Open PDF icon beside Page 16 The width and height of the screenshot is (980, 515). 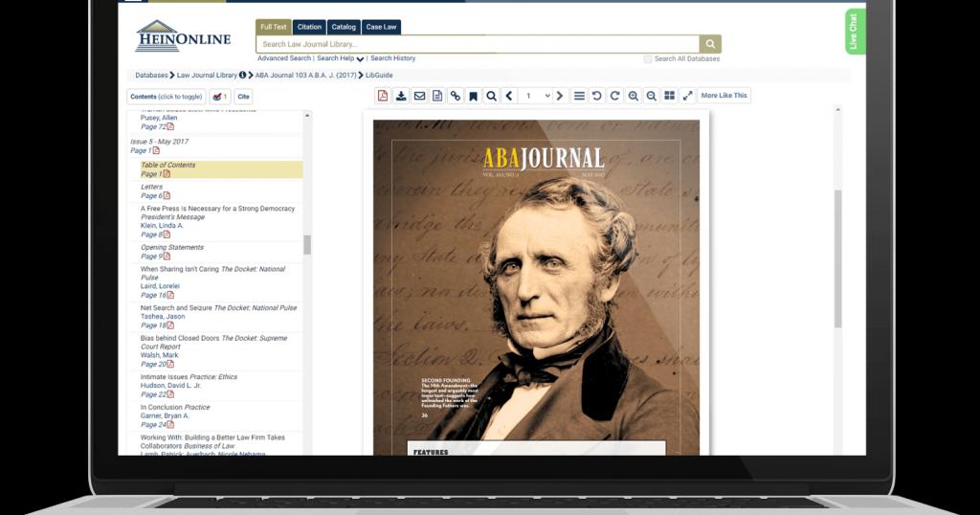pyautogui.click(x=170, y=295)
